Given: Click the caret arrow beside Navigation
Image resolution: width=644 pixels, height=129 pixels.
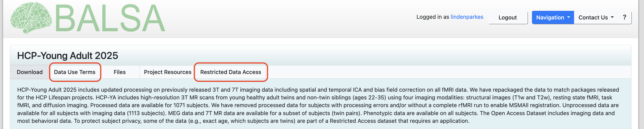Looking at the screenshot, I should (569, 17).
